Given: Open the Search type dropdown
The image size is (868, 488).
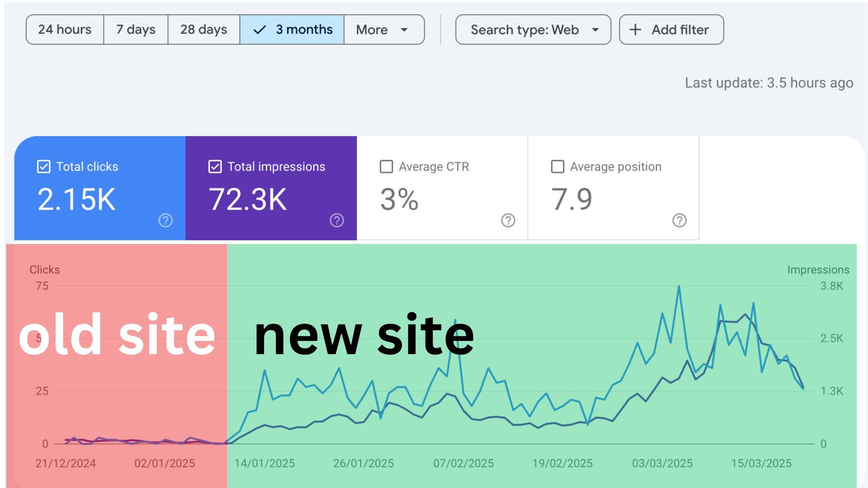Looking at the screenshot, I should click(x=532, y=29).
